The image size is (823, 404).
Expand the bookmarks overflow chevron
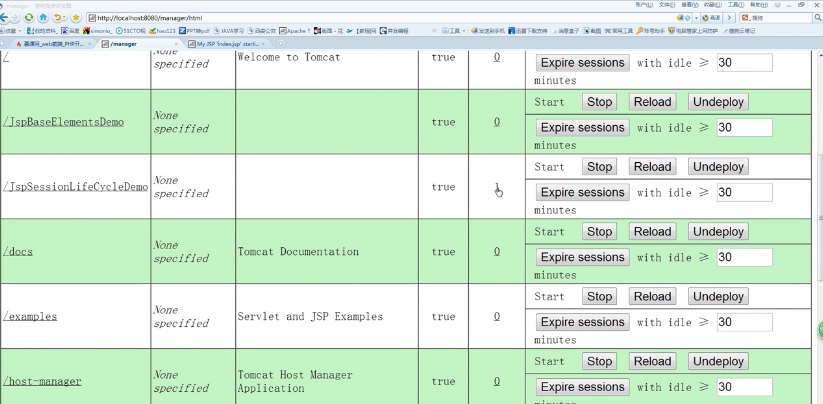coord(434,31)
